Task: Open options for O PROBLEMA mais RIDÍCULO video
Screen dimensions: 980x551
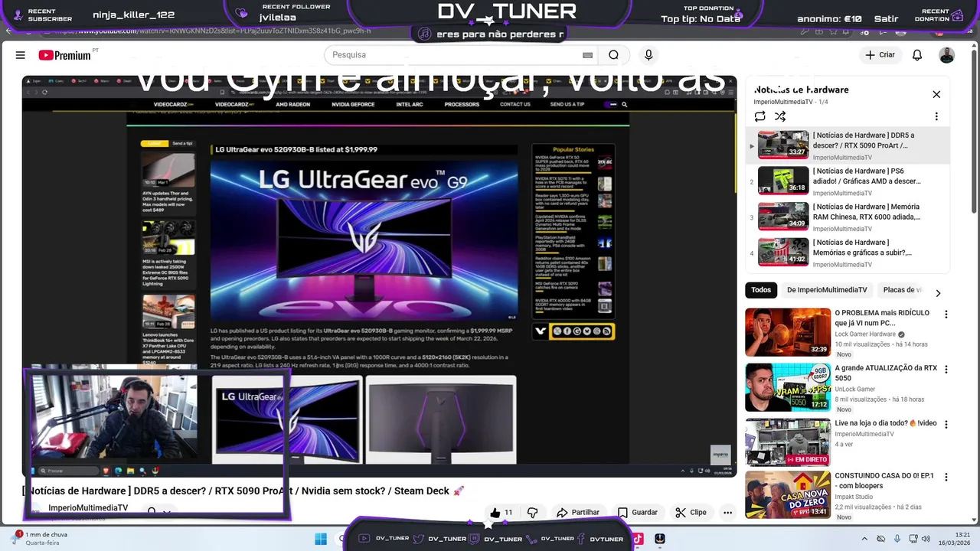Action: 946,314
